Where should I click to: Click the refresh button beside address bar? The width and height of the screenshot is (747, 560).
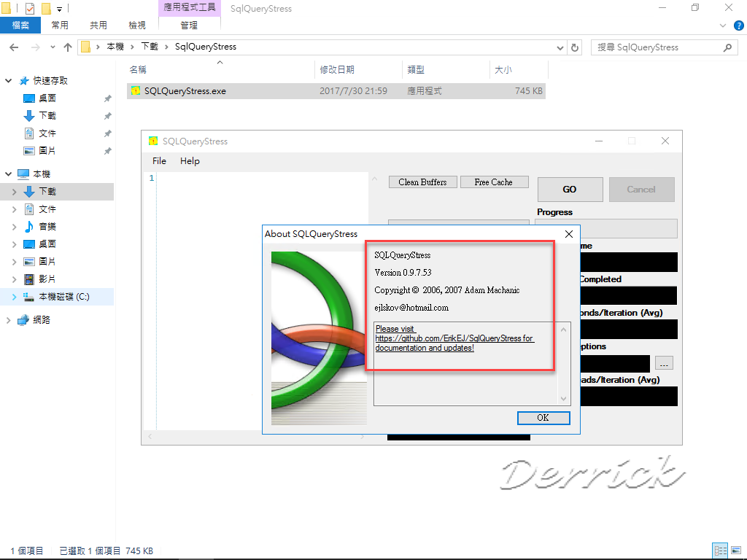pyautogui.click(x=575, y=47)
